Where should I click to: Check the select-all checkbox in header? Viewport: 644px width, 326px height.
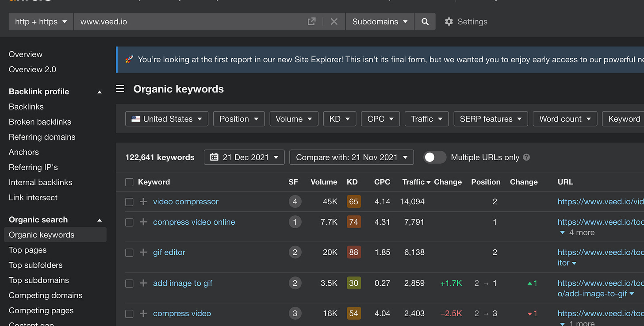click(x=129, y=182)
